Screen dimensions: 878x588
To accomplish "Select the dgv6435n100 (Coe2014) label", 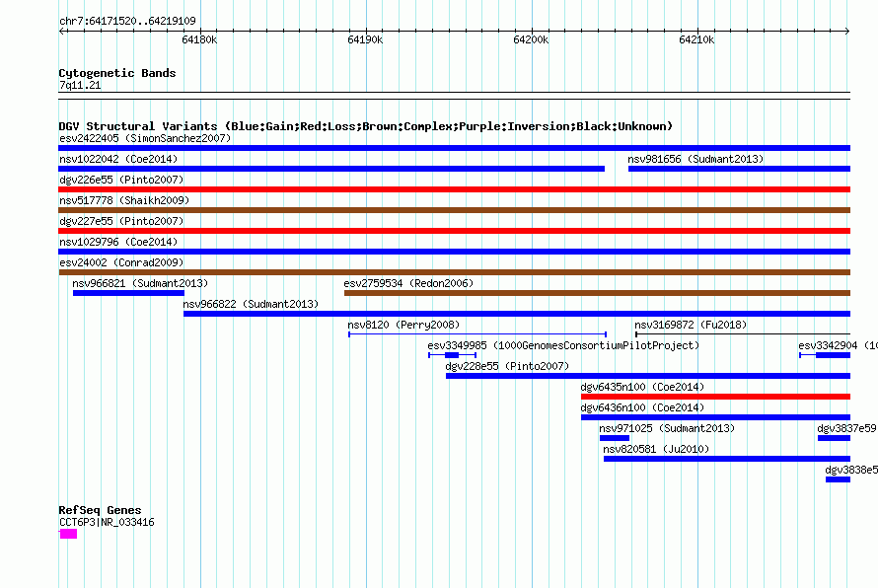I will [x=642, y=387].
